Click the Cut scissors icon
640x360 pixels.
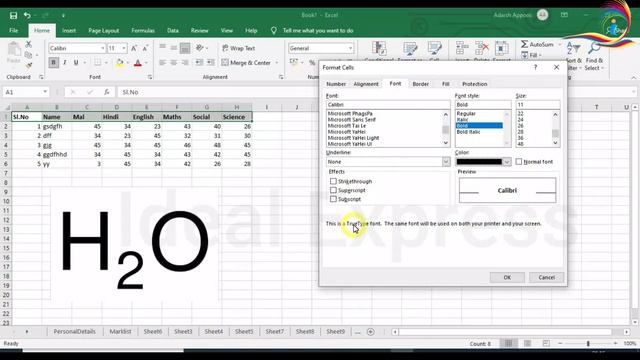pos(29,44)
